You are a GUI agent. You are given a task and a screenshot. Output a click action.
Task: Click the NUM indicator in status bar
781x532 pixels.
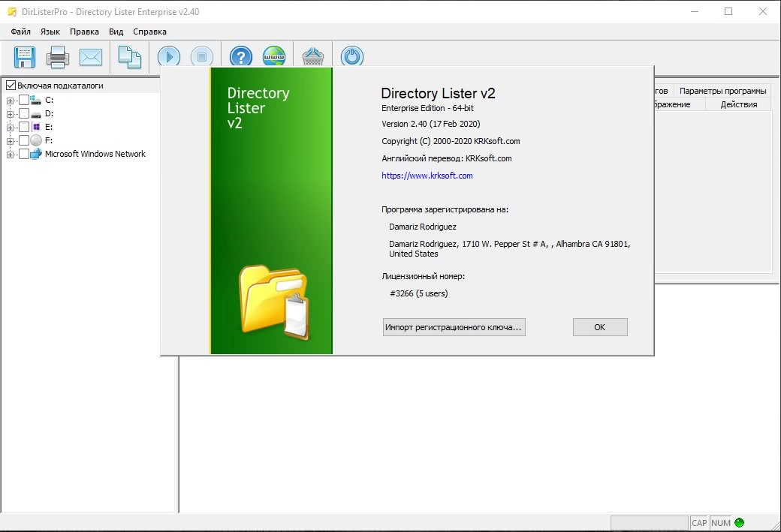click(x=721, y=522)
